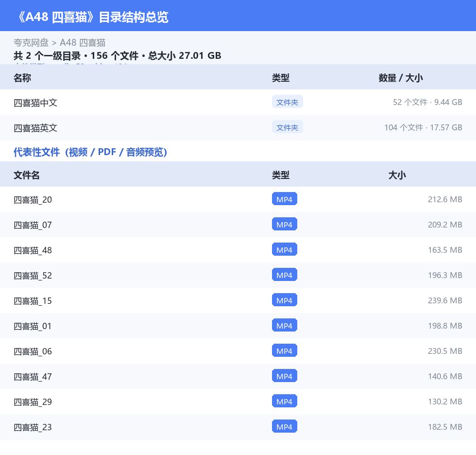Click the MP4 badge of 四喜猫_23
This screenshot has width=476, height=455.
point(285,426)
